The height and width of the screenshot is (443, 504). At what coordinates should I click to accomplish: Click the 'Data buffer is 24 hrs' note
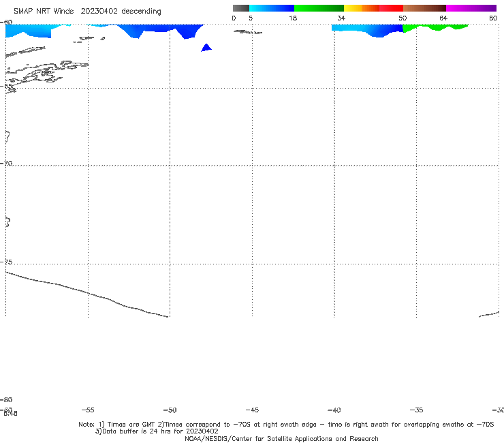point(157,431)
